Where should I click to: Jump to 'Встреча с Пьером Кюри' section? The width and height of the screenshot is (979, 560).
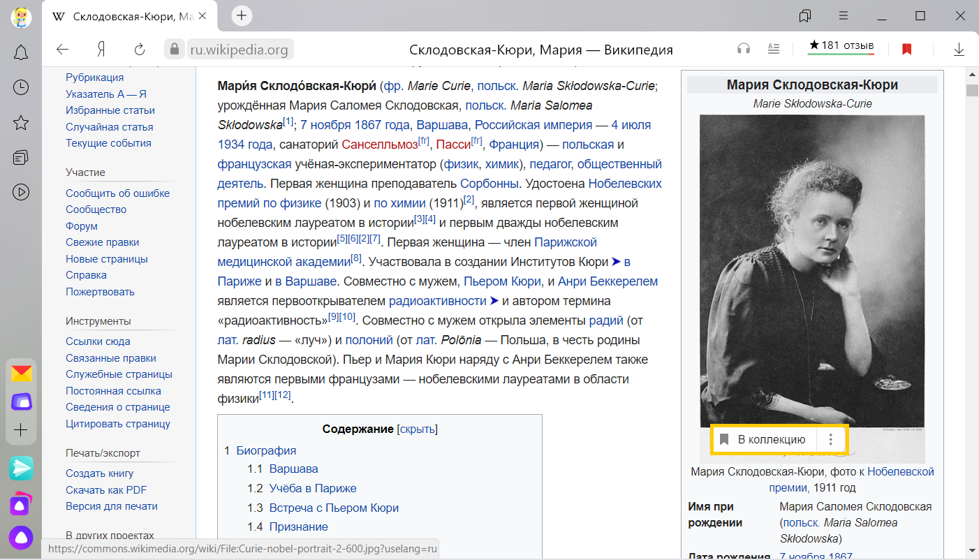(334, 508)
